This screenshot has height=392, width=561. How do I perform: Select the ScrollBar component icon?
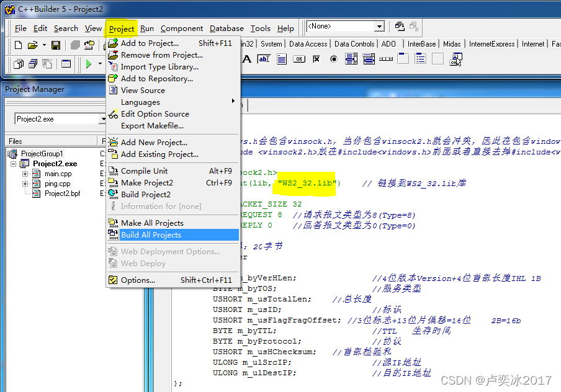[x=386, y=59]
